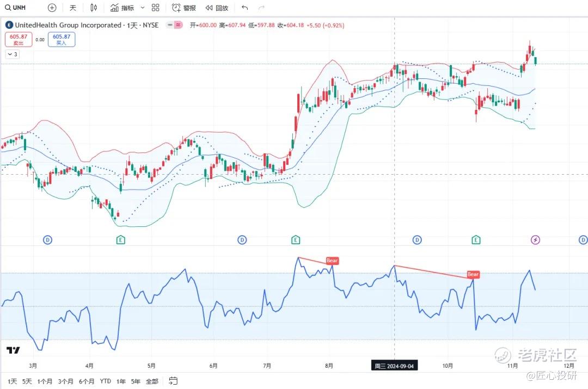588x389 pixels.
Task: Create an alert with the alarm button
Action: pyautogui.click(x=184, y=8)
